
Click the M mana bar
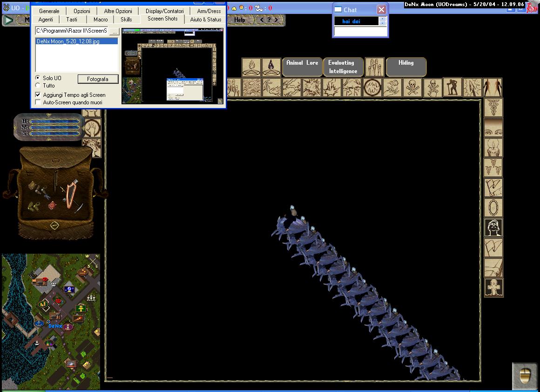(54, 127)
